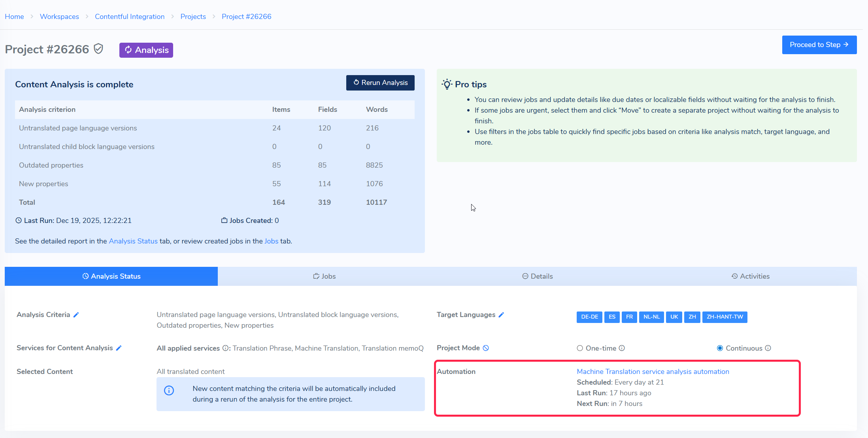Click the FR language tag
The image size is (868, 438).
pyautogui.click(x=629, y=317)
